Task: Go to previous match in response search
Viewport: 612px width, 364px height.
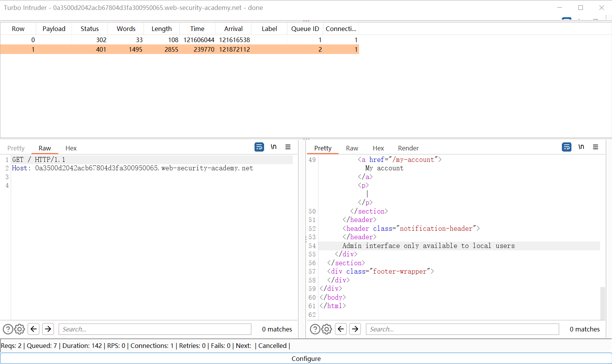Action: pyautogui.click(x=341, y=329)
